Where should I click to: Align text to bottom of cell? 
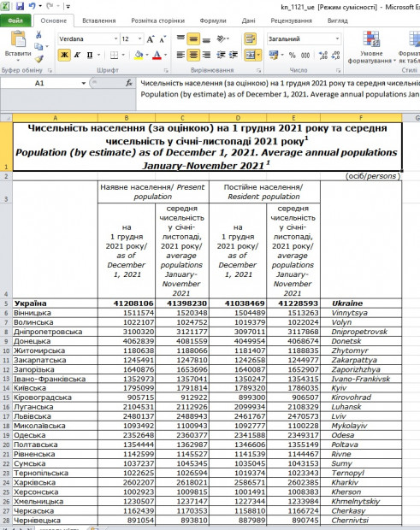tap(206, 38)
